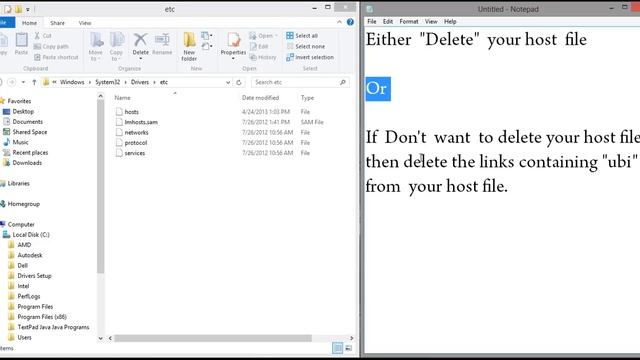Select the protocol file
640x360 pixels.
[x=136, y=142]
